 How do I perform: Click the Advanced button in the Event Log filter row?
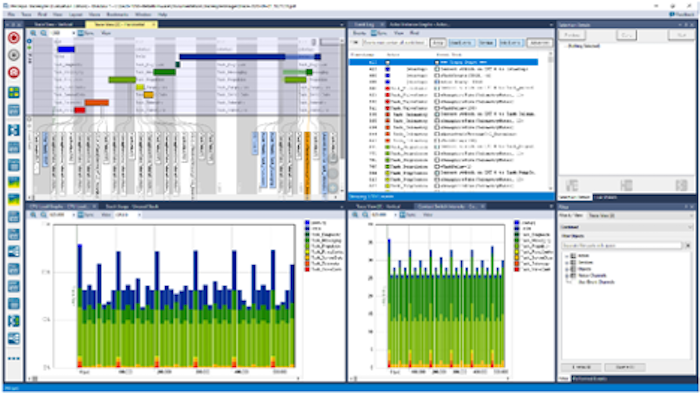[539, 43]
